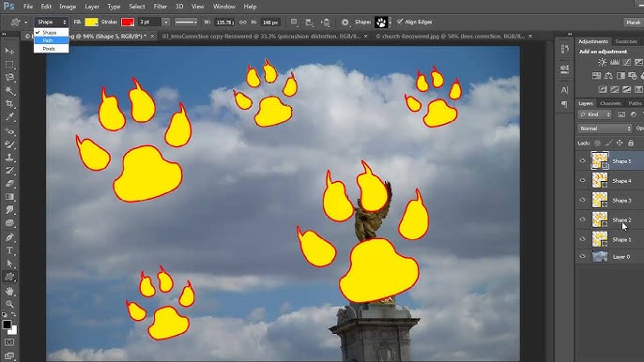Hide the Shape 3 layer
Screen dimensions: 644x362
pyautogui.click(x=582, y=200)
